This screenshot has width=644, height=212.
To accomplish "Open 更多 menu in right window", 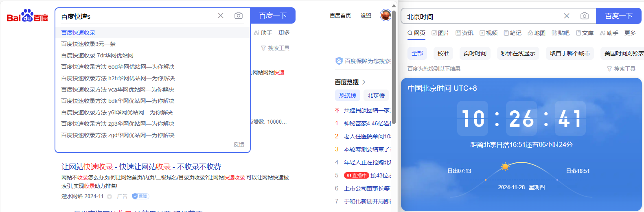I will coord(630,33).
